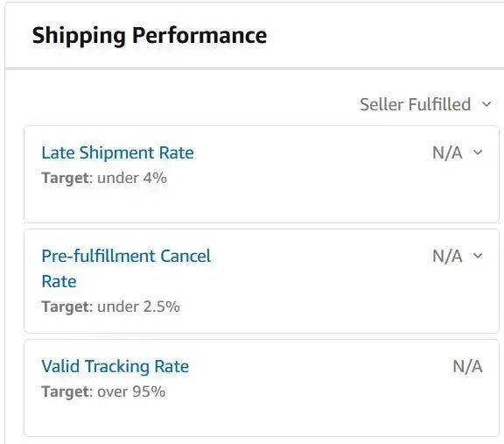Click N/A value for Late Shipment Rate
The image size is (504, 444).
[447, 153]
